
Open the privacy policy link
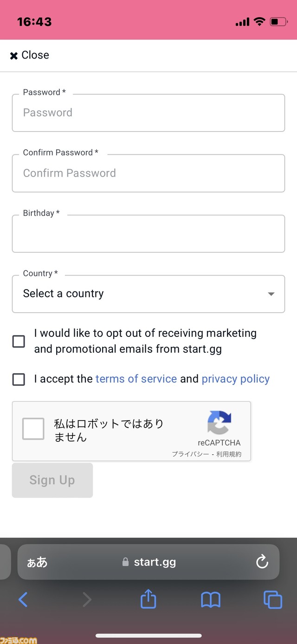pyautogui.click(x=236, y=379)
